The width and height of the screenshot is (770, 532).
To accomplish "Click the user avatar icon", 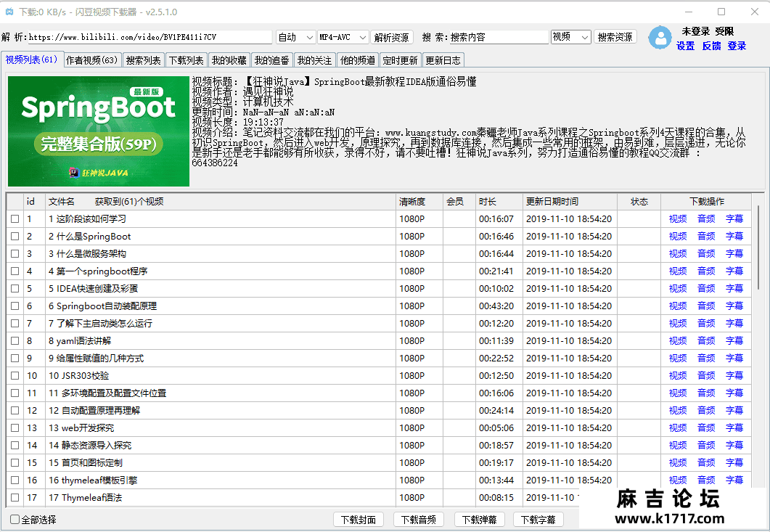I will [x=660, y=37].
